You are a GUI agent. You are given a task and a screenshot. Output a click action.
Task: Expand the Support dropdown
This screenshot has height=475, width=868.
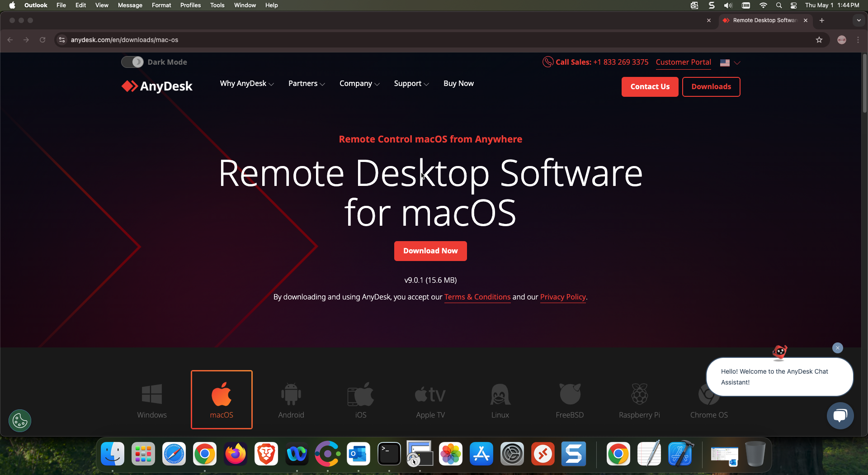coord(411,84)
